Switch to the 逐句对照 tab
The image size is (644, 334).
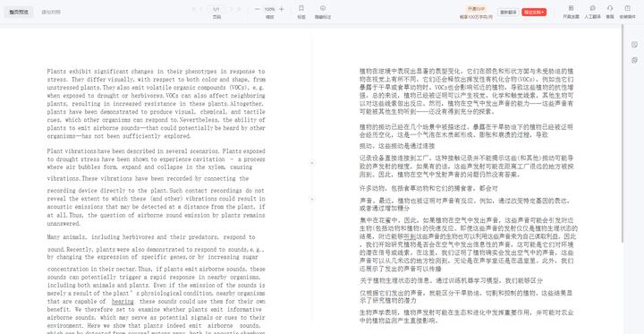click(x=51, y=12)
